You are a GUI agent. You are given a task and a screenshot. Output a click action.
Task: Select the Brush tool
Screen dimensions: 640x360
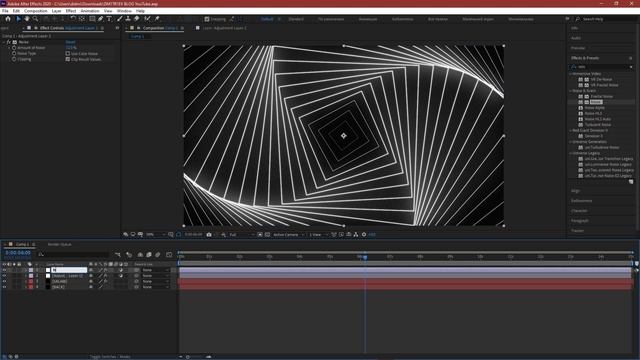tap(120, 19)
